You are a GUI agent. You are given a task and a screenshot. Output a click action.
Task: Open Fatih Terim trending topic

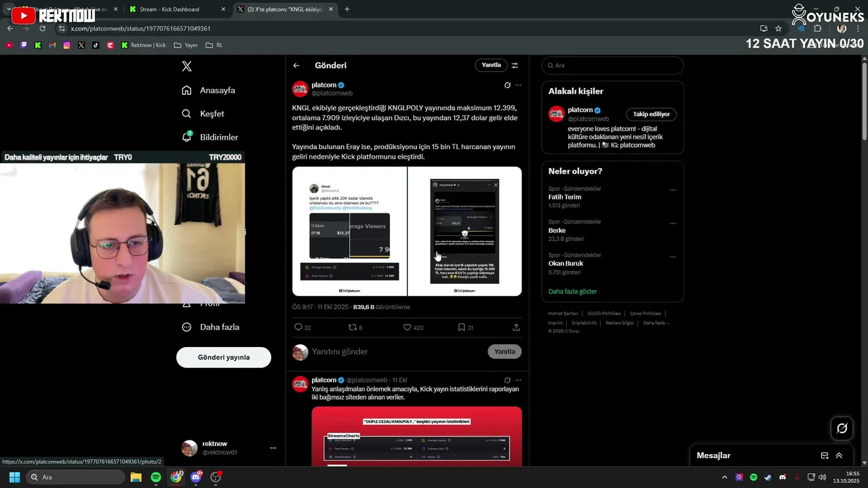(564, 197)
